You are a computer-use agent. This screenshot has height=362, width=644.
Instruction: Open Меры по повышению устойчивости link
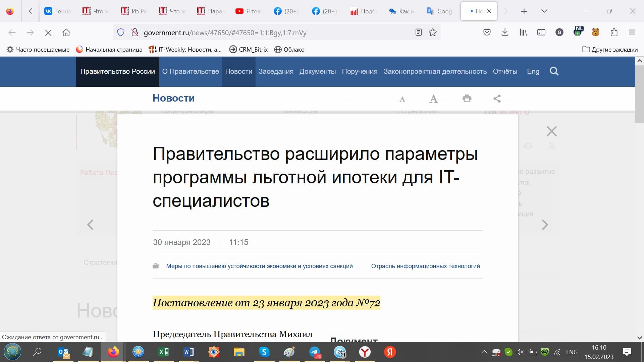pyautogui.click(x=259, y=266)
